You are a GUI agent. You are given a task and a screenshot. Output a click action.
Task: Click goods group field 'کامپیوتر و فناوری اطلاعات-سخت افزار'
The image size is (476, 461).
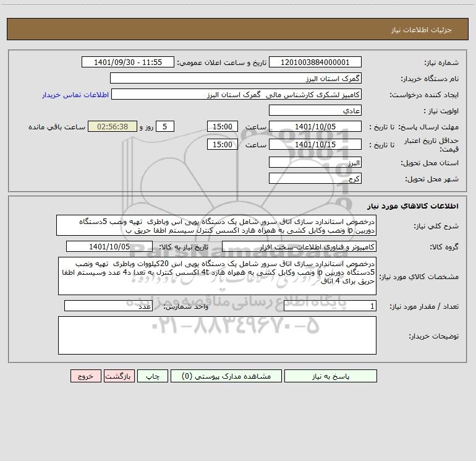[x=299, y=246]
